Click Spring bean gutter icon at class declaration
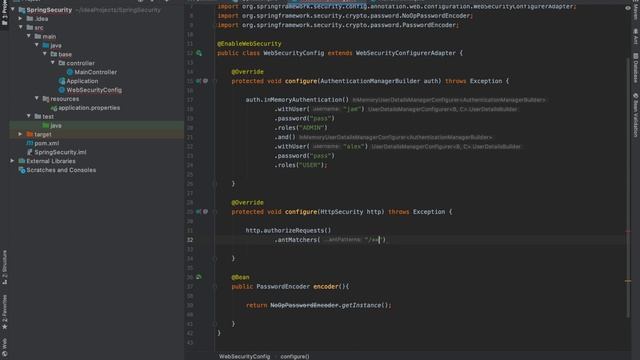 (x=199, y=53)
